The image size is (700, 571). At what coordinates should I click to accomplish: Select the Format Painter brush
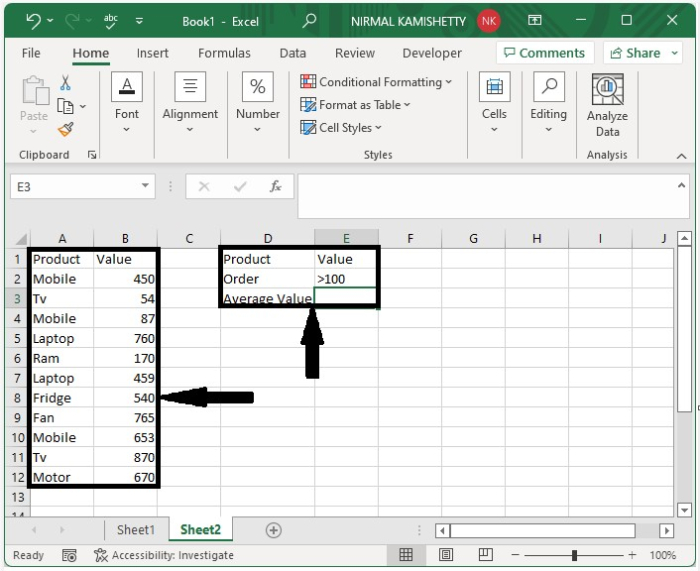click(x=66, y=129)
